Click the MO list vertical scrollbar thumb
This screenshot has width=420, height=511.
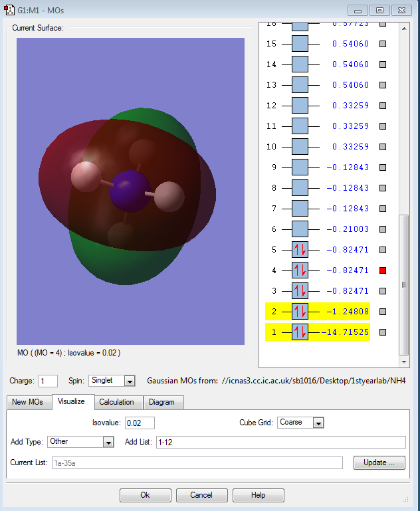[403, 284]
